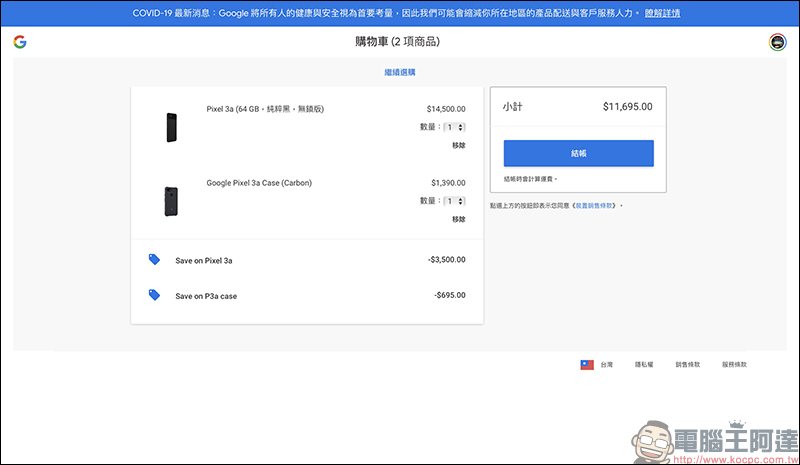Click the tag icon beside Save on P3a case
Screen dimensions: 800x465
coord(154,295)
